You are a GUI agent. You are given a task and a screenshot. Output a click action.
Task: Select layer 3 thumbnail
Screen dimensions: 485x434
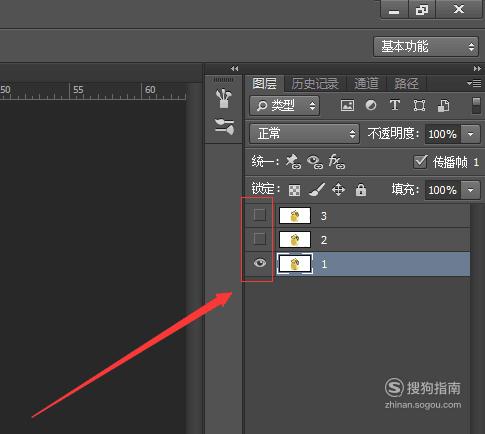point(295,215)
